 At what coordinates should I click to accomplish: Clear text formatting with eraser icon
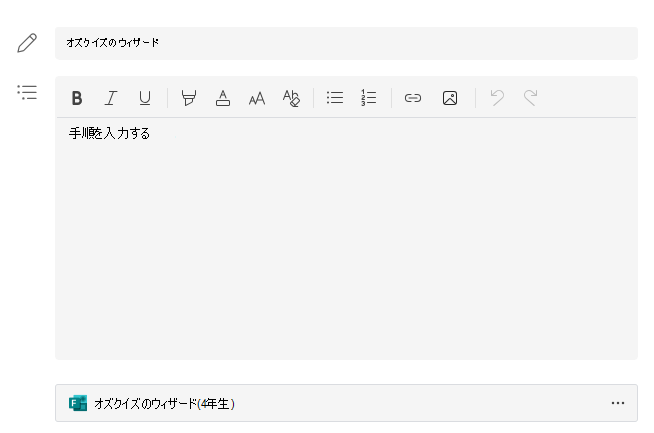[x=291, y=98]
